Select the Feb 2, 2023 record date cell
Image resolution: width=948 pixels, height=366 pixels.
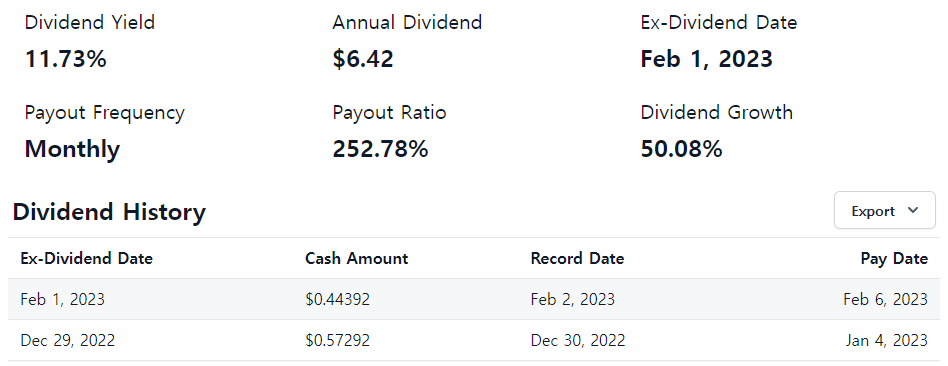point(573,299)
